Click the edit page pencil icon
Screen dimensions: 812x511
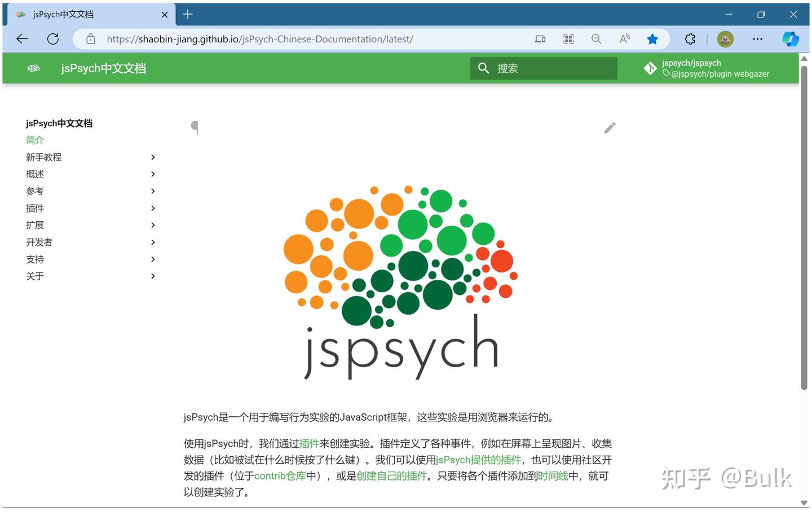(610, 127)
